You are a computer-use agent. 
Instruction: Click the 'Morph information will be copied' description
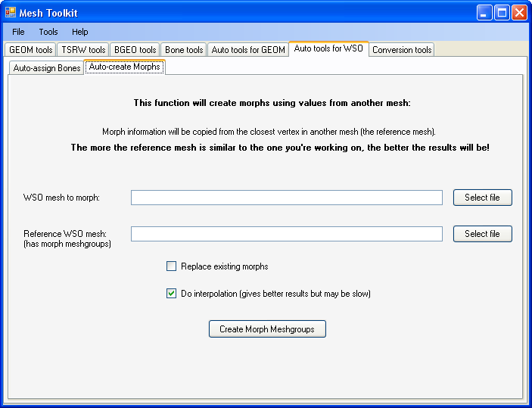(x=269, y=132)
